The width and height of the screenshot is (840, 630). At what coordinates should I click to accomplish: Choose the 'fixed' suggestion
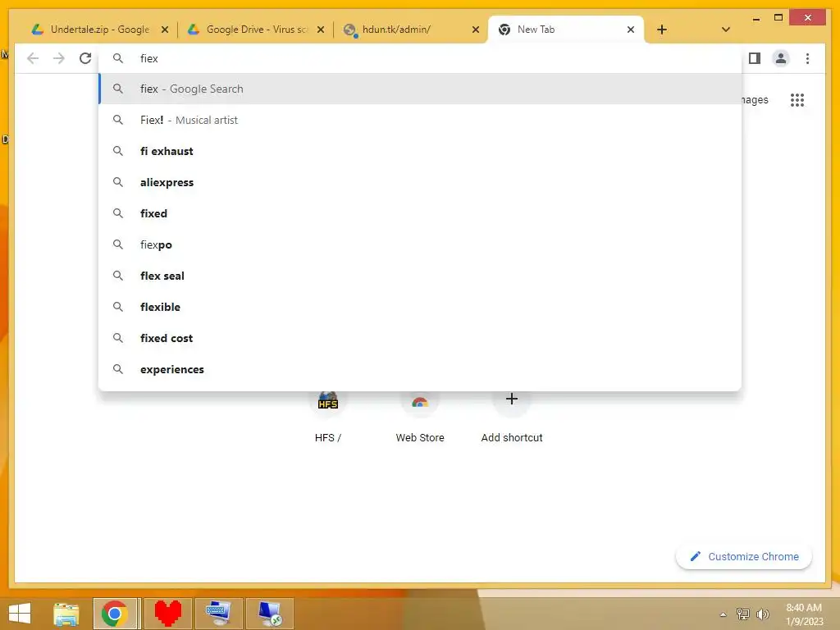coord(420,213)
